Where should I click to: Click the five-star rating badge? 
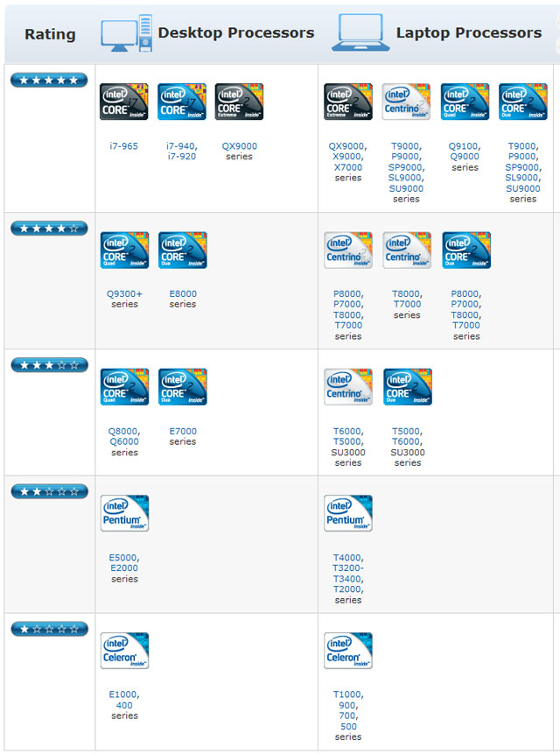coord(49,80)
